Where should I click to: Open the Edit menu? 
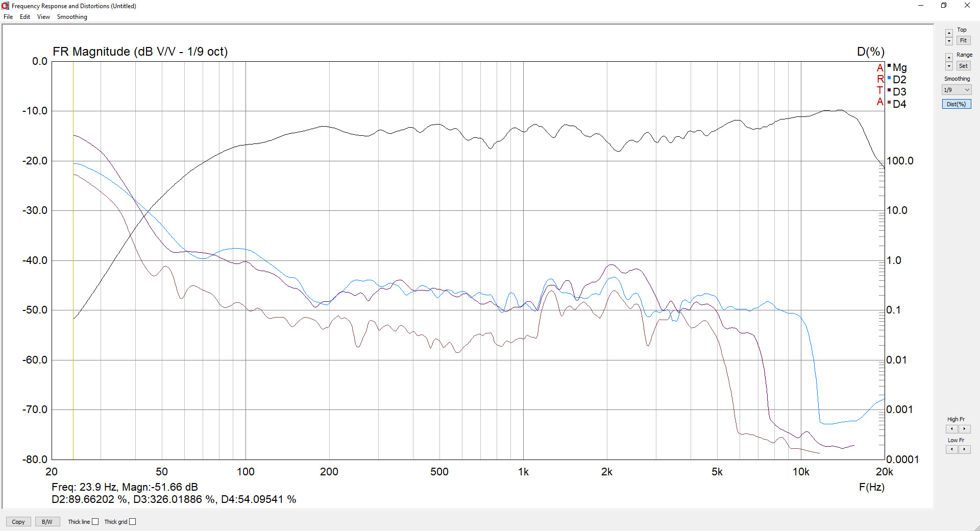[25, 17]
